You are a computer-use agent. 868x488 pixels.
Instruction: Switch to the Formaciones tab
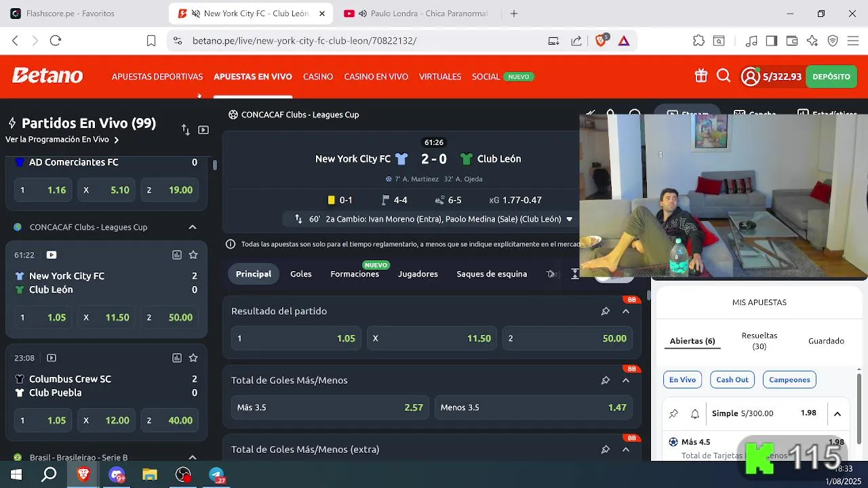click(x=355, y=274)
